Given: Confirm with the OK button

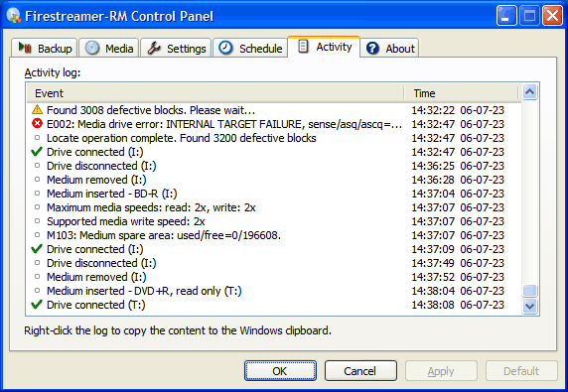Looking at the screenshot, I should pos(280,370).
